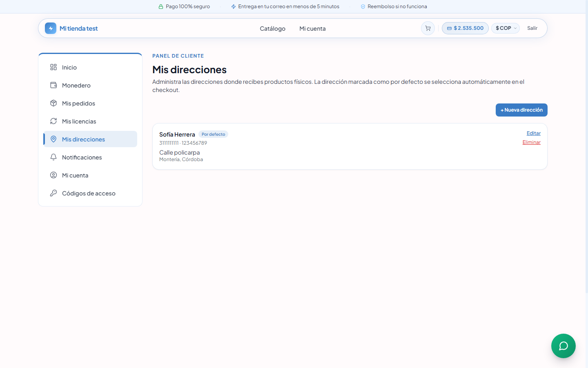Screen dimensions: 588x368
Task: Click the lightning bolt store logo icon
Action: point(51,28)
